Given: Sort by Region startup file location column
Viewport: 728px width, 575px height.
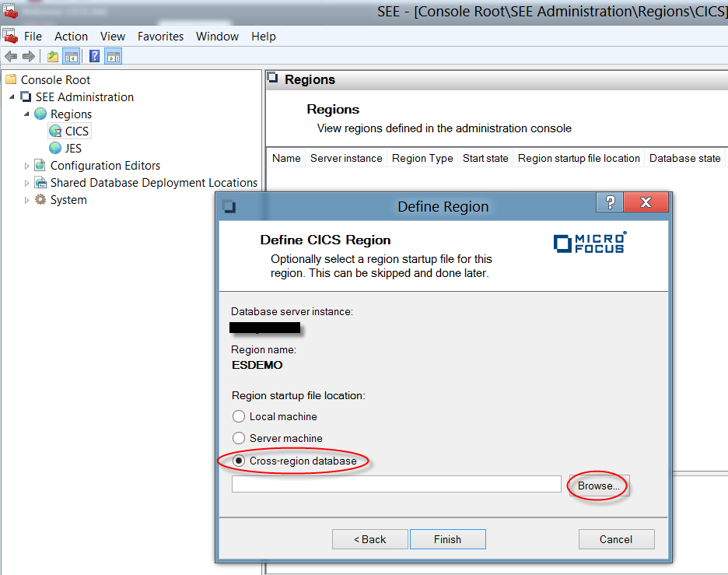Looking at the screenshot, I should 579,159.
